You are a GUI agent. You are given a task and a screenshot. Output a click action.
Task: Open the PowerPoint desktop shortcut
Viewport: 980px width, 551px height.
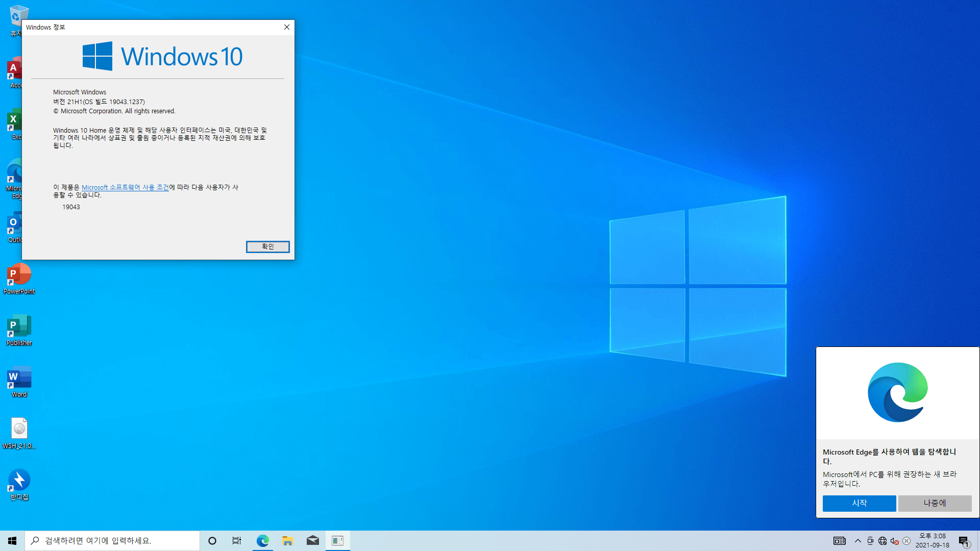click(x=19, y=279)
